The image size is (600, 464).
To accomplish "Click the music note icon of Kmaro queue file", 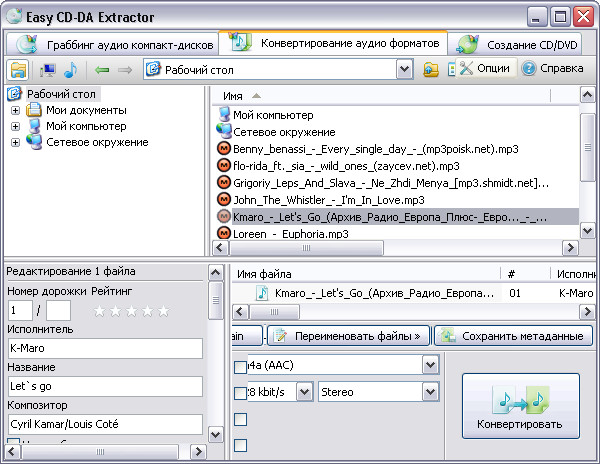I will [x=262, y=293].
